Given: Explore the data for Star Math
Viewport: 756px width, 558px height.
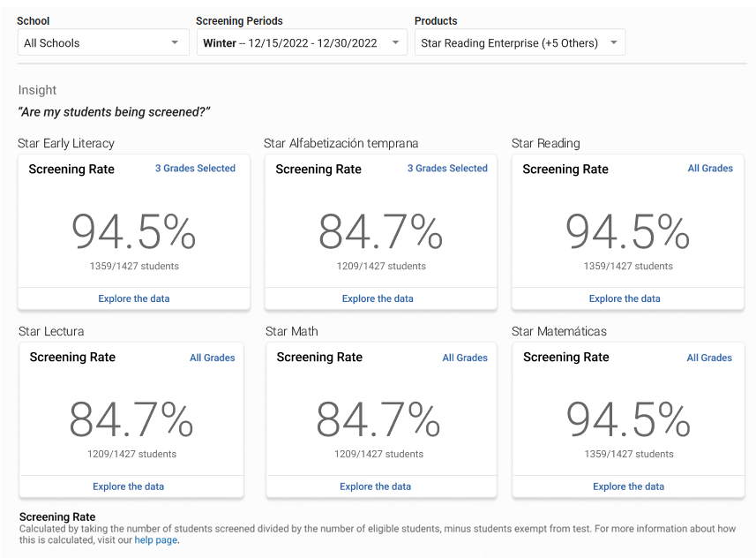Looking at the screenshot, I should pyautogui.click(x=378, y=486).
